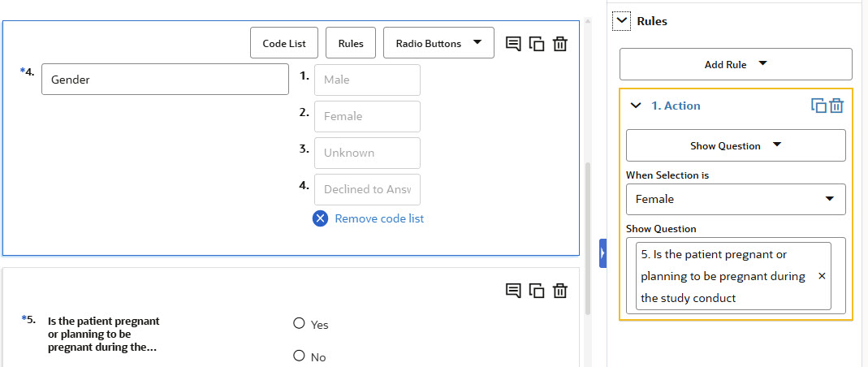
Task: Open comment icon on question 5
Action: coord(513,291)
